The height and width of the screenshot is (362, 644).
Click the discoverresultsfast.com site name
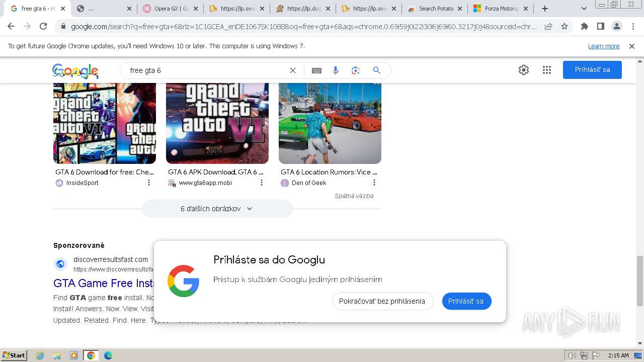pyautogui.click(x=111, y=259)
